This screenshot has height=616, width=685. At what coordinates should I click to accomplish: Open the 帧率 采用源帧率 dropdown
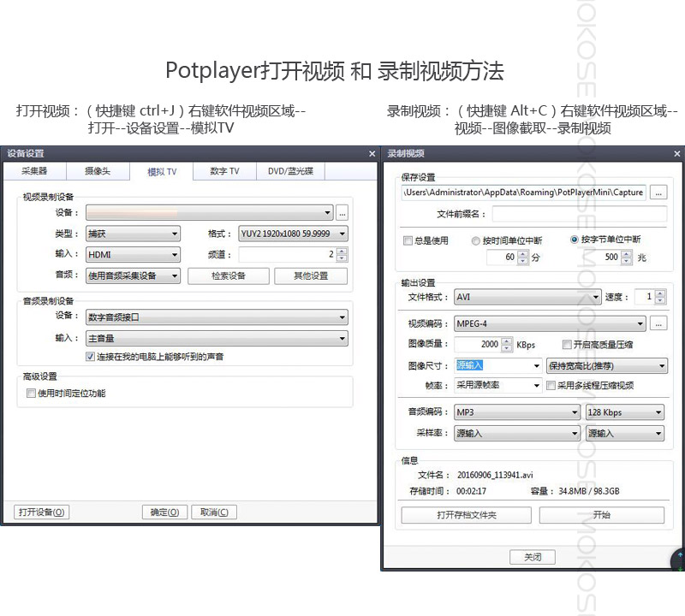(x=498, y=385)
